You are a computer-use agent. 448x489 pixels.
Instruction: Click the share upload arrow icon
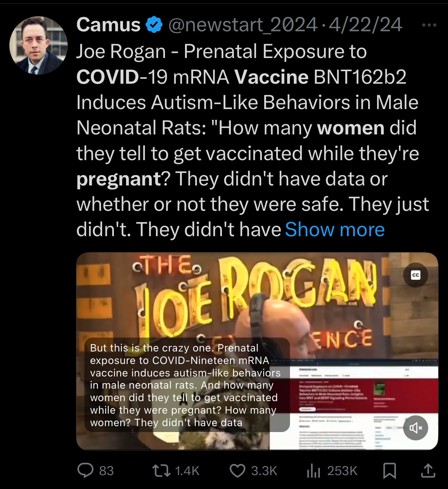(428, 471)
